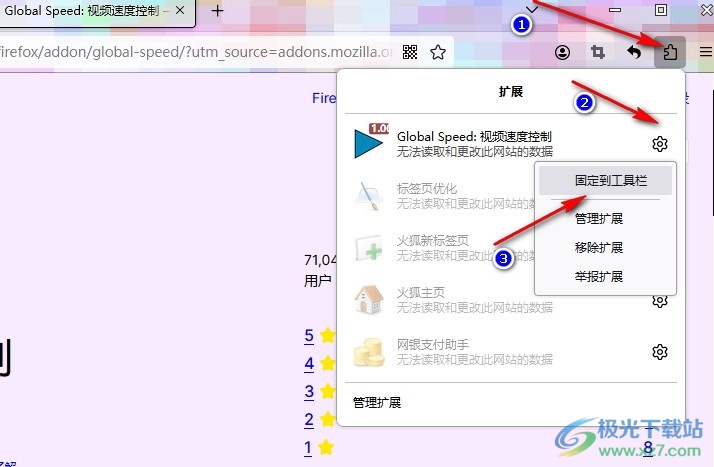
Task: Click the 扩展 panel header title
Action: click(x=510, y=91)
